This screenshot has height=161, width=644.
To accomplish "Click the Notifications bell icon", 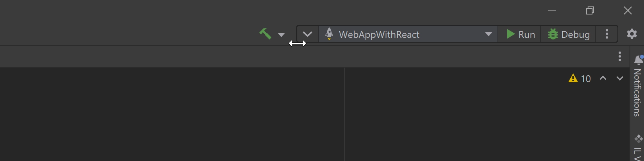I will tap(638, 60).
